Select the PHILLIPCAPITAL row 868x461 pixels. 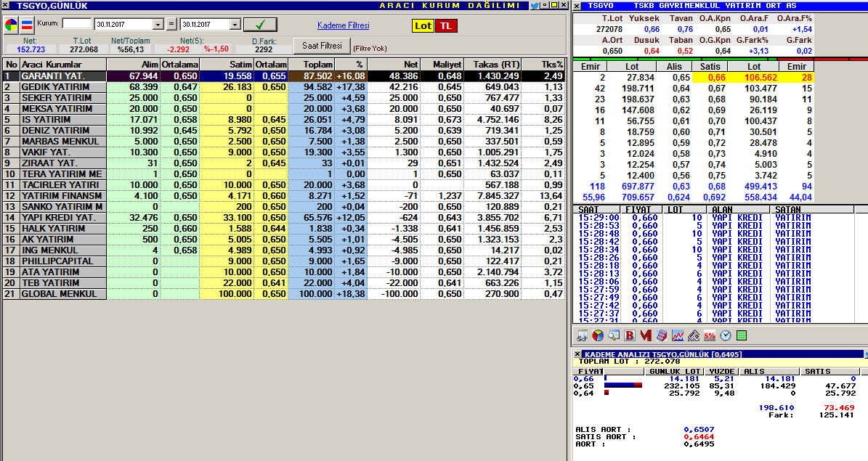[x=283, y=261]
